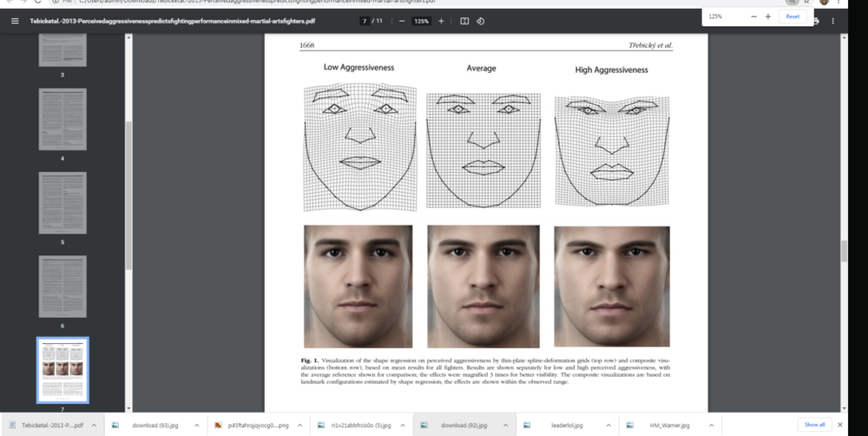This screenshot has width=868, height=436.
Task: Click the fit to page icon
Action: pyautogui.click(x=464, y=21)
